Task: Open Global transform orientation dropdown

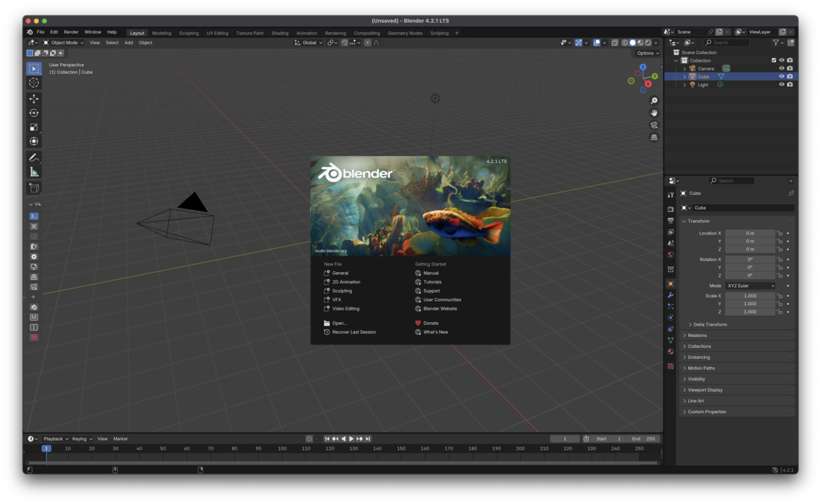Action: (x=309, y=42)
